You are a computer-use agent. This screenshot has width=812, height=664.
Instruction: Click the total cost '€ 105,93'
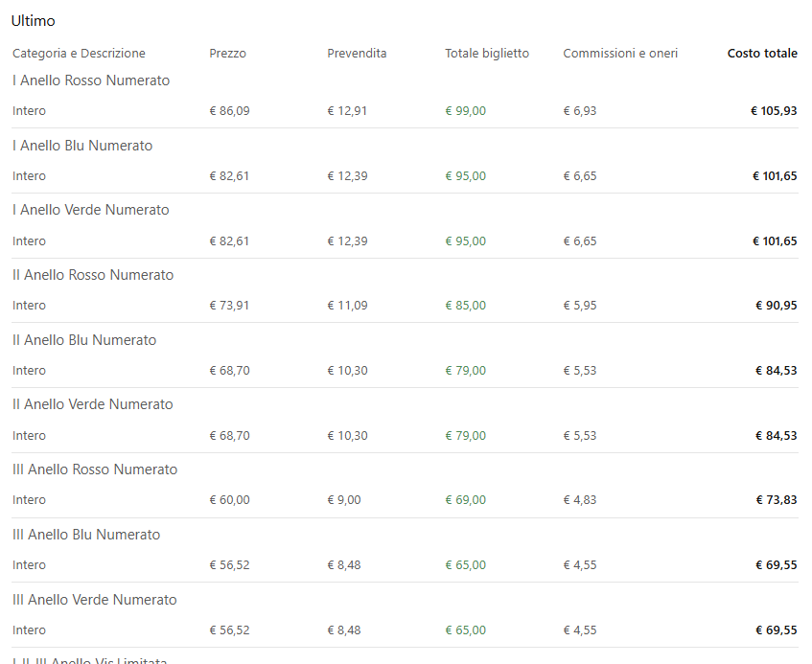click(774, 111)
